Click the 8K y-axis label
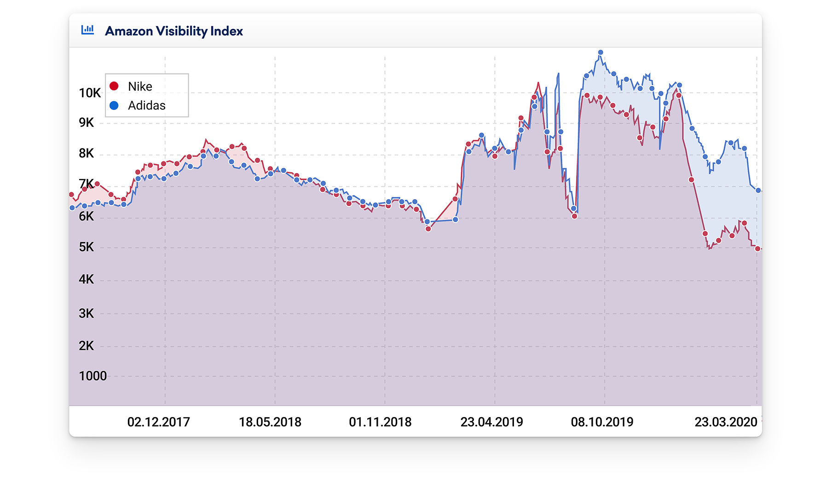The width and height of the screenshot is (831, 504). [86, 153]
